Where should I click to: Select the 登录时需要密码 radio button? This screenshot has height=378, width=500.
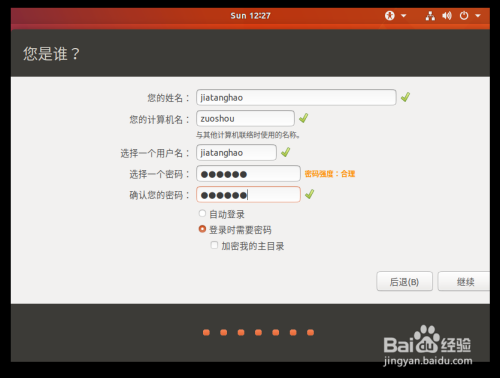tap(202, 229)
